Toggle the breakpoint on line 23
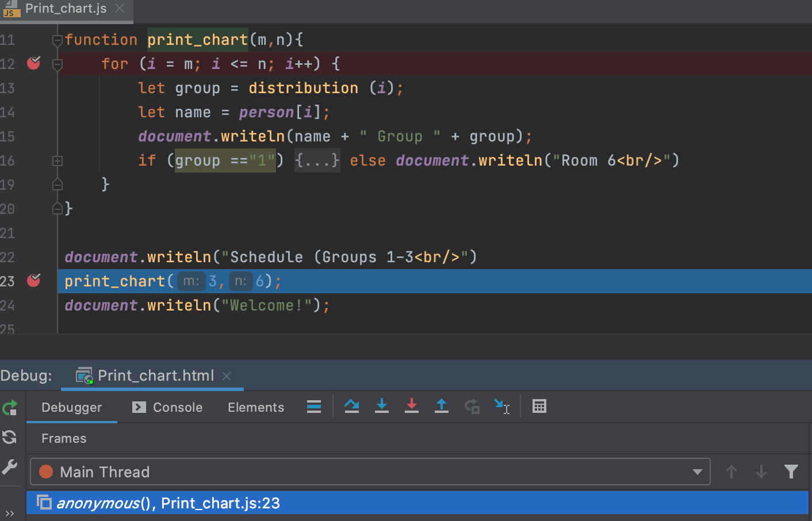Viewport: 812px width, 521px height. pos(33,281)
